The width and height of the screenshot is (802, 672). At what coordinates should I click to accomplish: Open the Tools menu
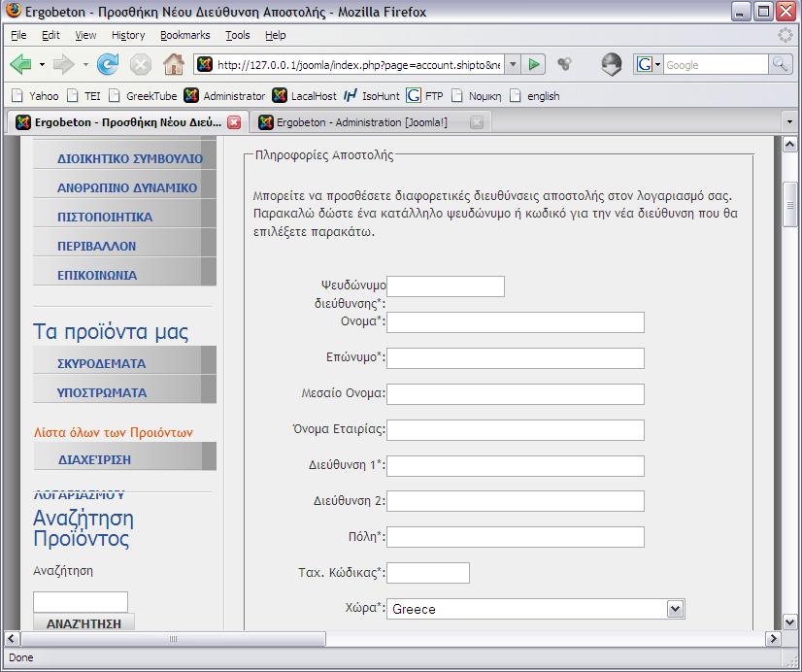[x=237, y=35]
